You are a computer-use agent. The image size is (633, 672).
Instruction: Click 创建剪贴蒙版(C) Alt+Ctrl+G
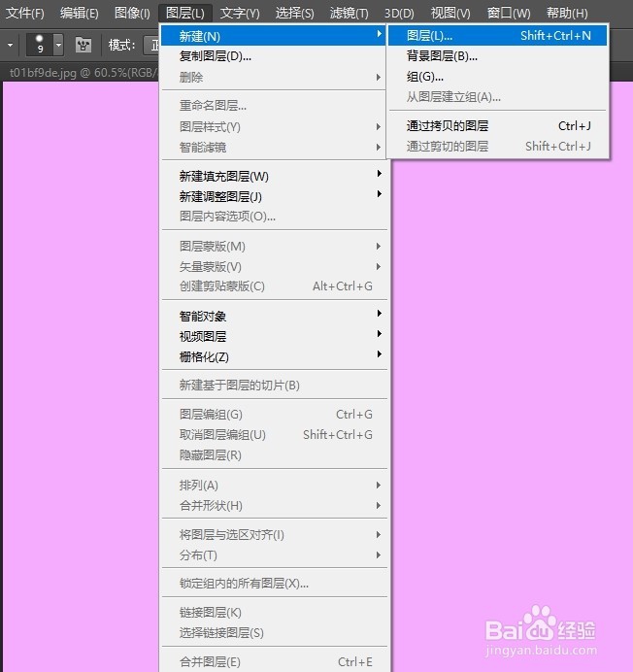click(x=275, y=286)
